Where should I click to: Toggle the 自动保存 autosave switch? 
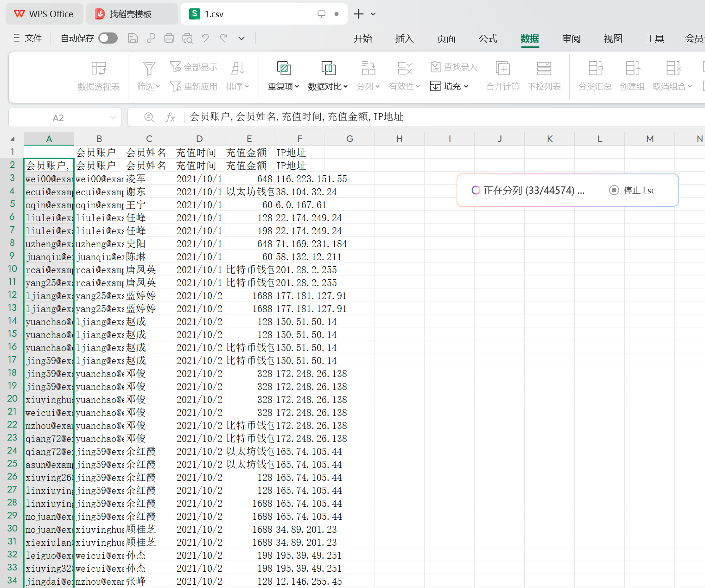point(108,38)
